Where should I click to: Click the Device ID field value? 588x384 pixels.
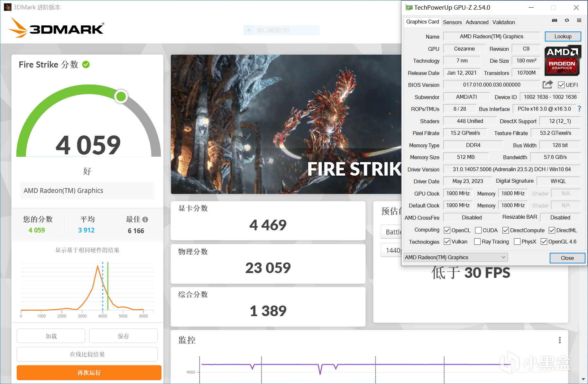tap(550, 97)
